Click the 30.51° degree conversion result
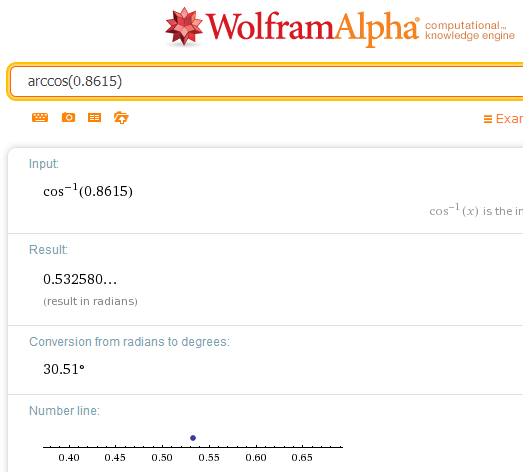The height and width of the screenshot is (472, 523). [x=64, y=369]
